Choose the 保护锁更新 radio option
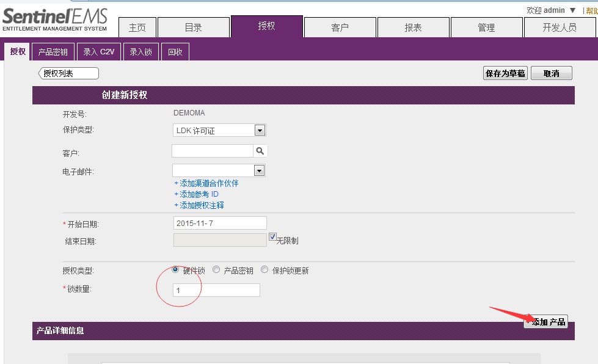Image resolution: width=598 pixels, height=364 pixels. (264, 270)
